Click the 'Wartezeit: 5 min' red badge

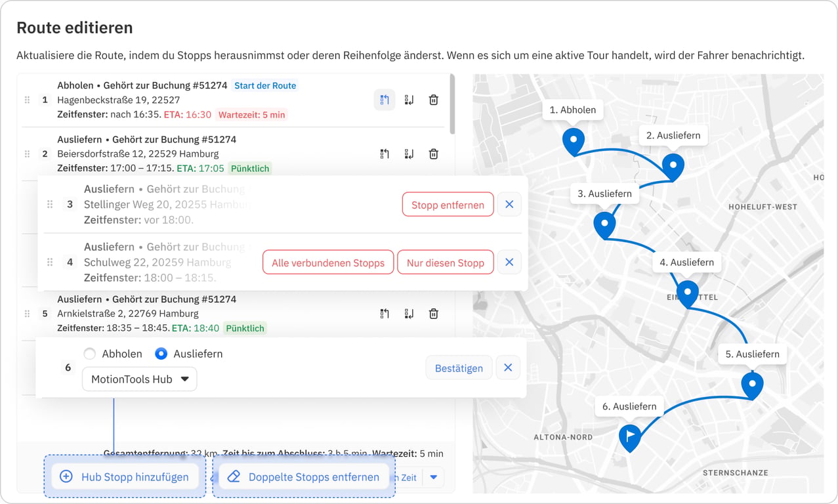pos(252,114)
